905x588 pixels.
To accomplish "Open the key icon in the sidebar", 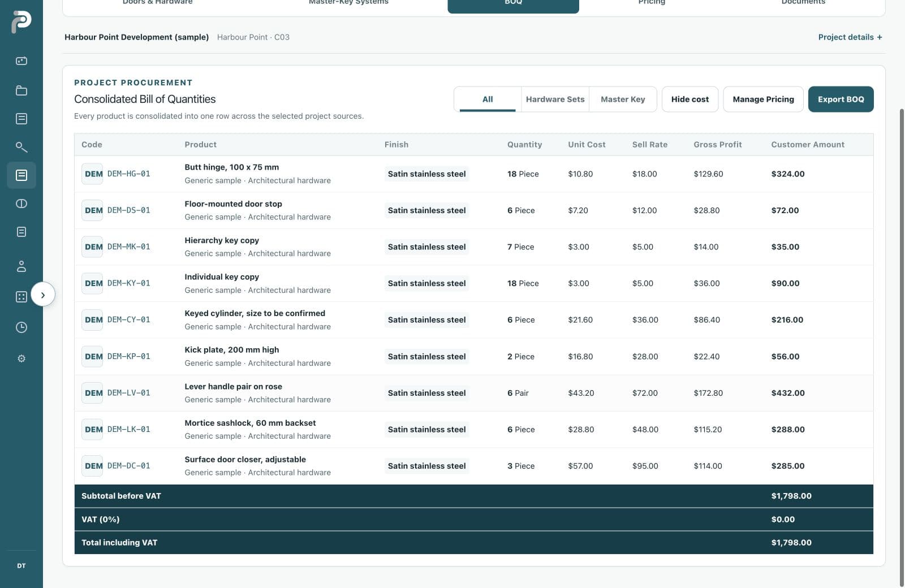I will 21,147.
